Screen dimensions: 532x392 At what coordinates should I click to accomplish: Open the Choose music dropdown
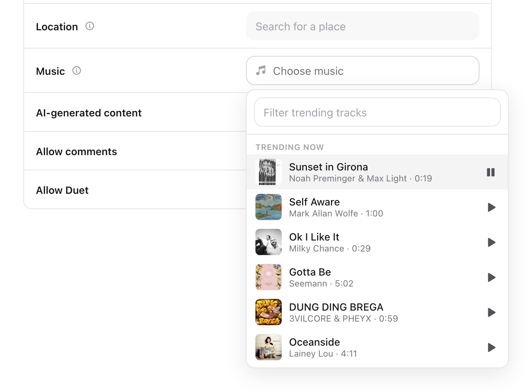(363, 71)
